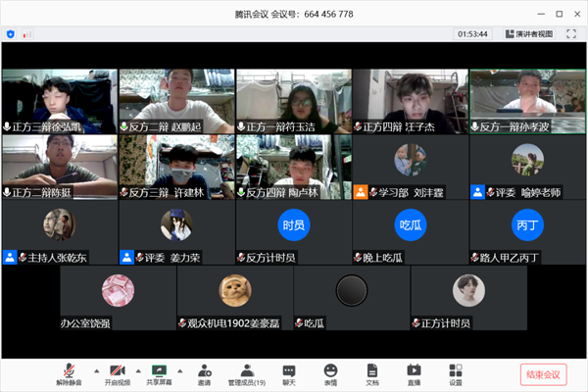Turn on camera with 开启视频

click(x=118, y=374)
